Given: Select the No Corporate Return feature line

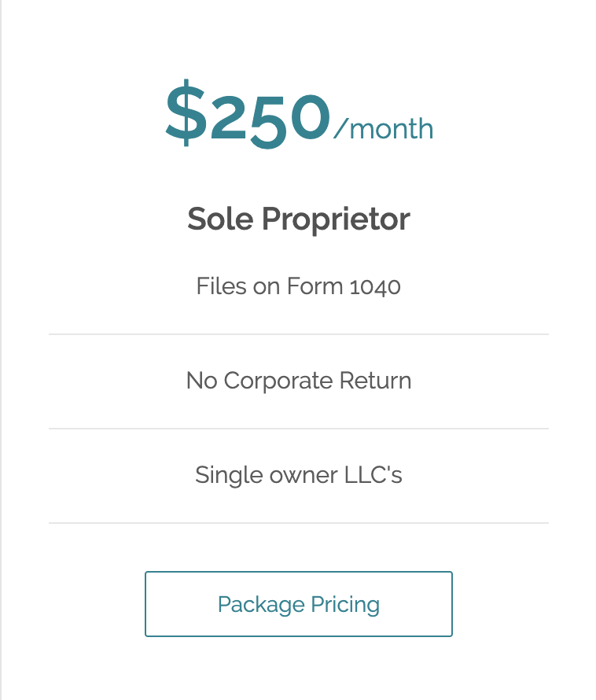Looking at the screenshot, I should pyautogui.click(x=298, y=381).
